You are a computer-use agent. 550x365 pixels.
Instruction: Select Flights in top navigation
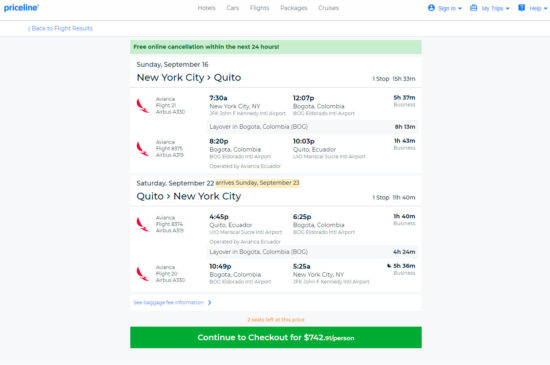click(x=259, y=8)
